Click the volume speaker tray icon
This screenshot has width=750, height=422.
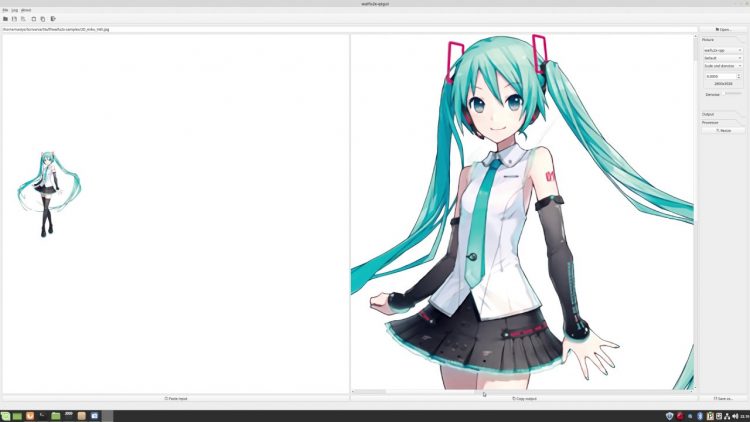pyautogui.click(x=735, y=416)
